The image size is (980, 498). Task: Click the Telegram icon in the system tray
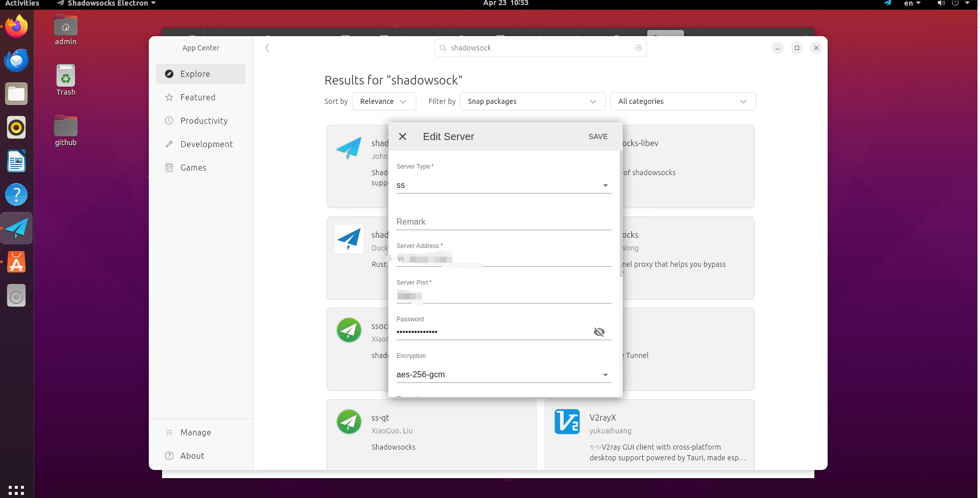click(887, 4)
